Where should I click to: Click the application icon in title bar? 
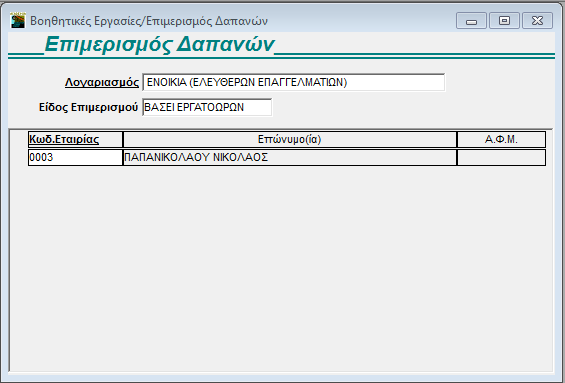pos(18,20)
